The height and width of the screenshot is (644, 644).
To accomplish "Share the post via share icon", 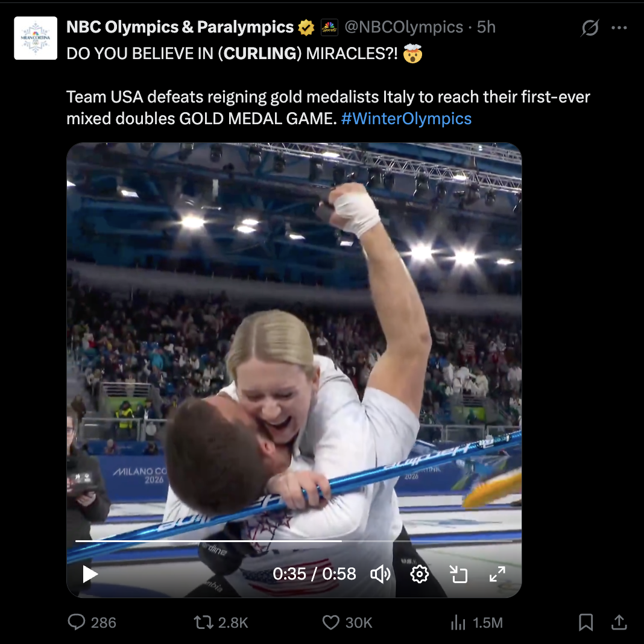I will click(619, 622).
